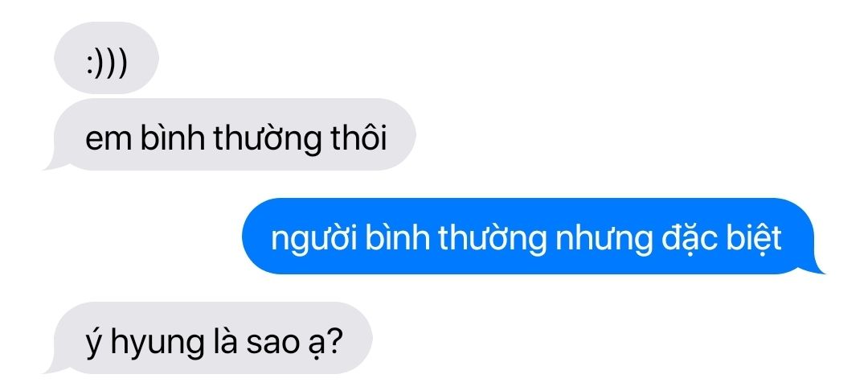
Task: Select the "ý hyung là sao ạ?" message
Action: [208, 338]
